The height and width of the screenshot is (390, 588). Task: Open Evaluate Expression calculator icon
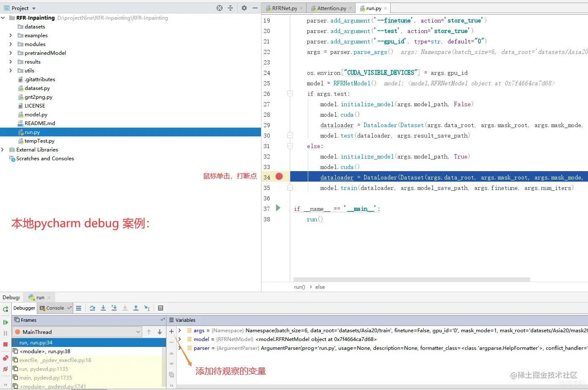click(x=161, y=308)
